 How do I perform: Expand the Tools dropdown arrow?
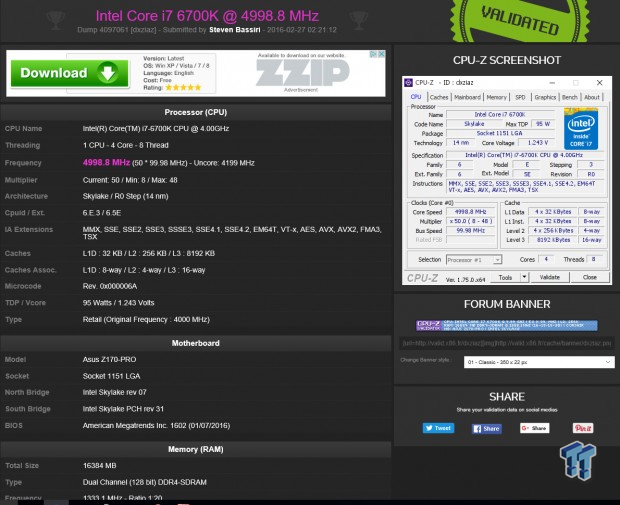(x=524, y=278)
